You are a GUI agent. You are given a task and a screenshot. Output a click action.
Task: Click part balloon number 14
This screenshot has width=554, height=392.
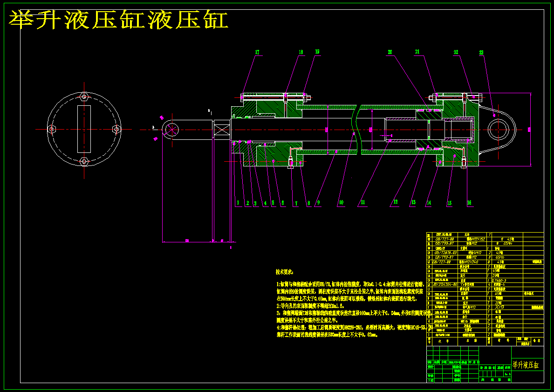tap(429, 203)
